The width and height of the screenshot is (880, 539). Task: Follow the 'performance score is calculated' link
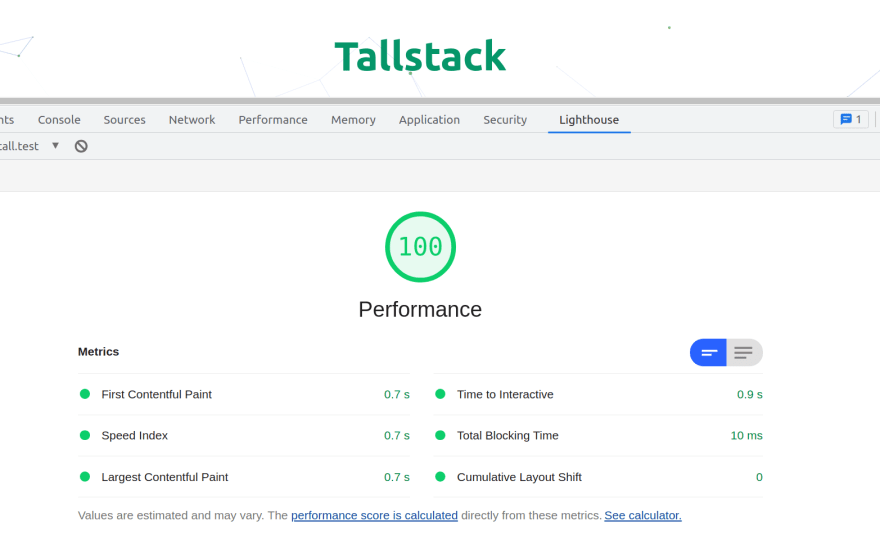click(374, 515)
